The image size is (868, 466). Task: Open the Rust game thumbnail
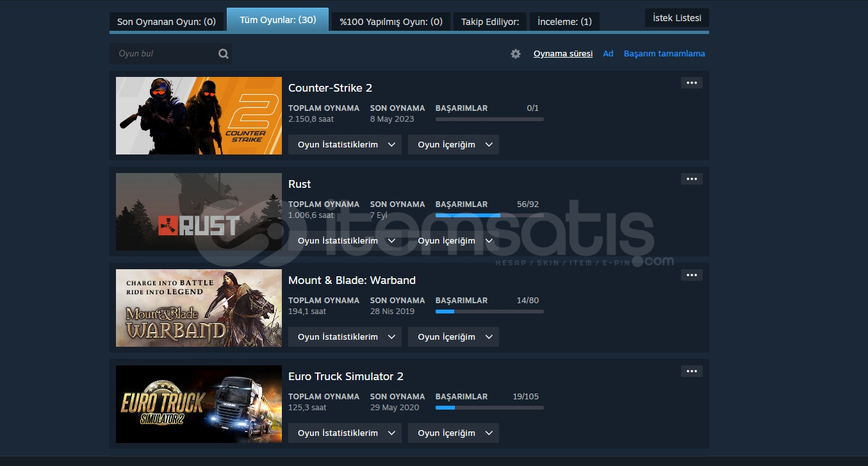click(199, 212)
